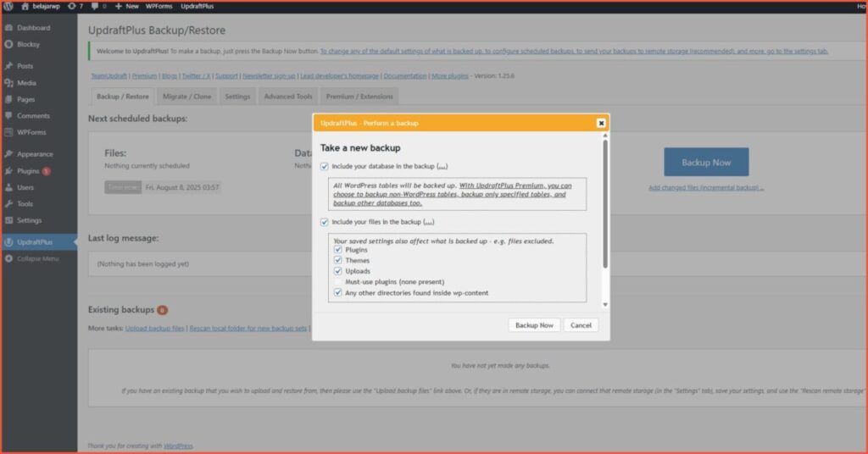Click the Plugins plug icon
The width and height of the screenshot is (868, 454).
(8, 171)
